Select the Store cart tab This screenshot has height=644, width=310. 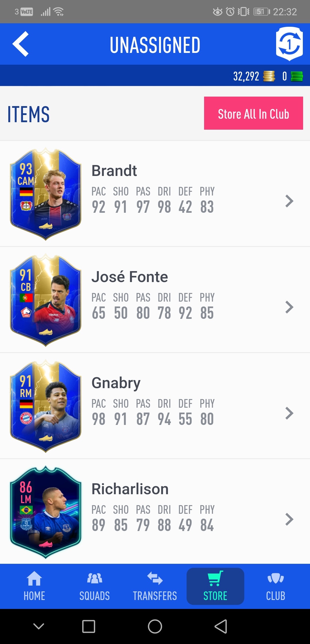[x=215, y=586]
